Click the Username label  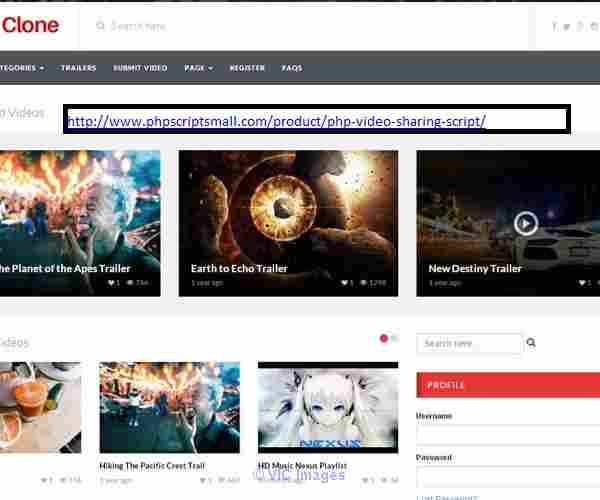tap(434, 416)
